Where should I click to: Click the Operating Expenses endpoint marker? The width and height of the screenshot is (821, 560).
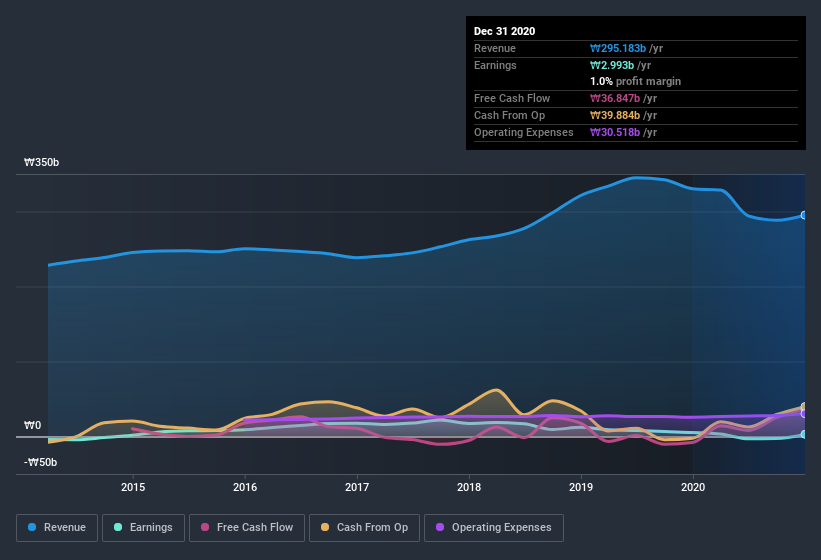point(804,414)
